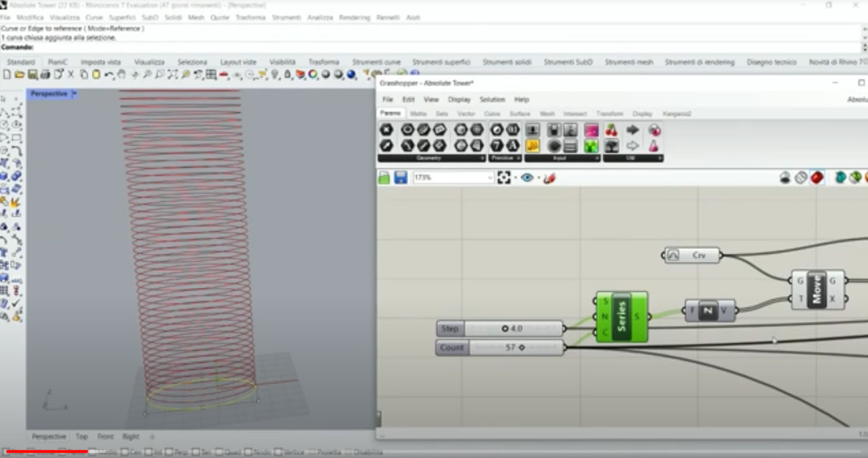
Task: Expand the Geometry params panel
Action: point(482,158)
